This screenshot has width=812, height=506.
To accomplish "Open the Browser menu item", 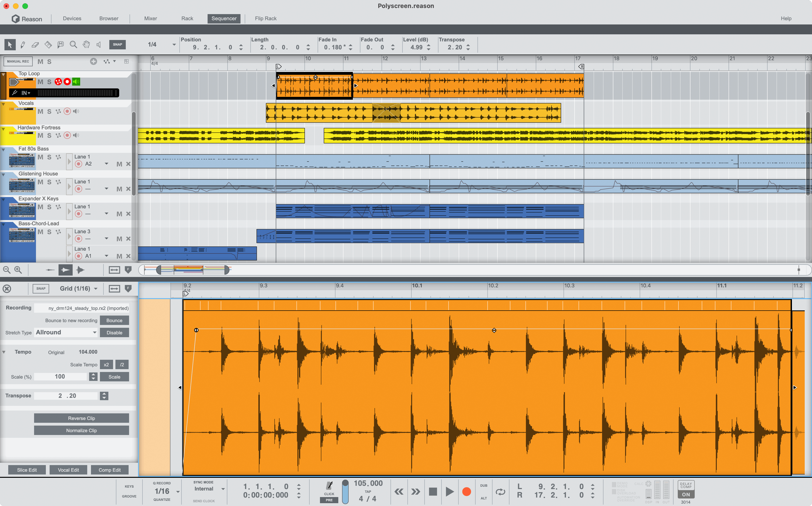I will (x=108, y=19).
